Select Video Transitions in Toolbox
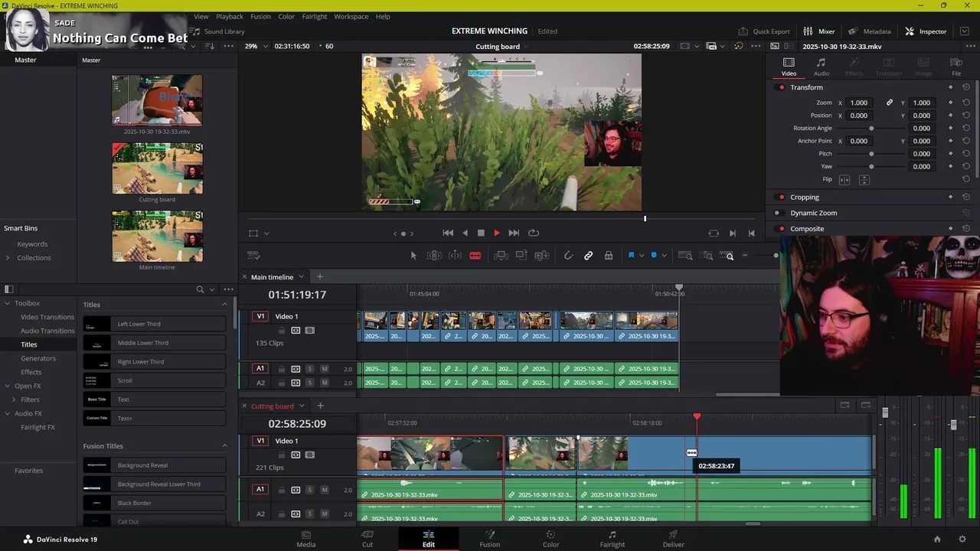Screen dimensions: 980x551 47,317
